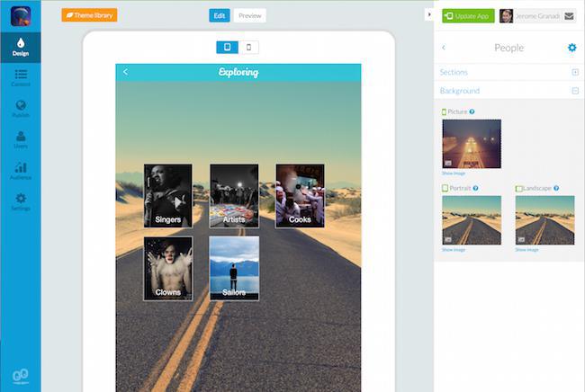
Task: Collapse the right side panel with arrow
Action: 428,15
